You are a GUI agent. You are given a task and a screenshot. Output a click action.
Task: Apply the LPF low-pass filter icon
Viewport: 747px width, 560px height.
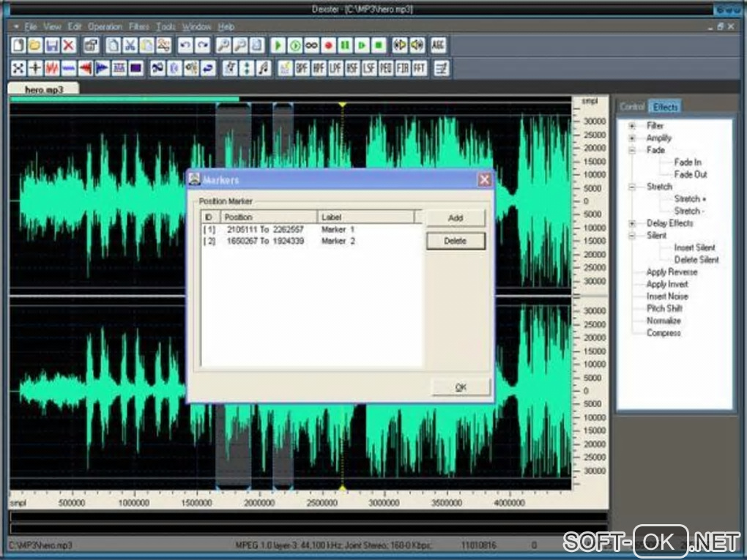pyautogui.click(x=335, y=69)
